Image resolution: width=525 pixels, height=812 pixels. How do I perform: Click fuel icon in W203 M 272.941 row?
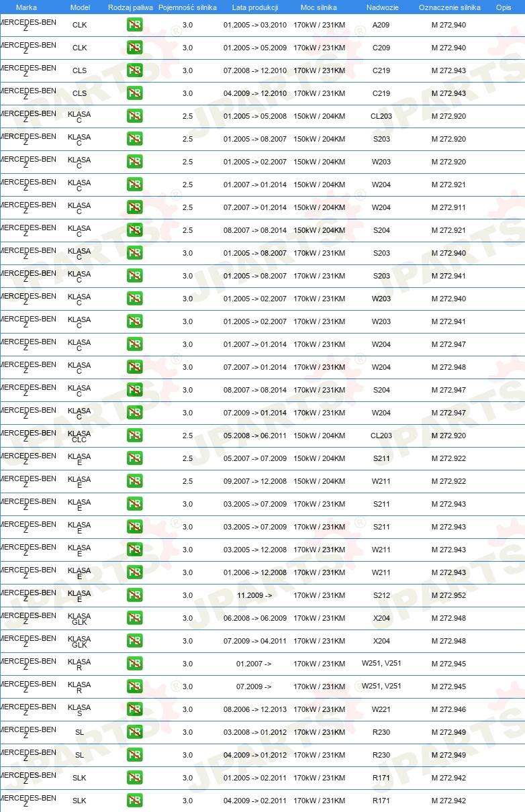tap(134, 322)
